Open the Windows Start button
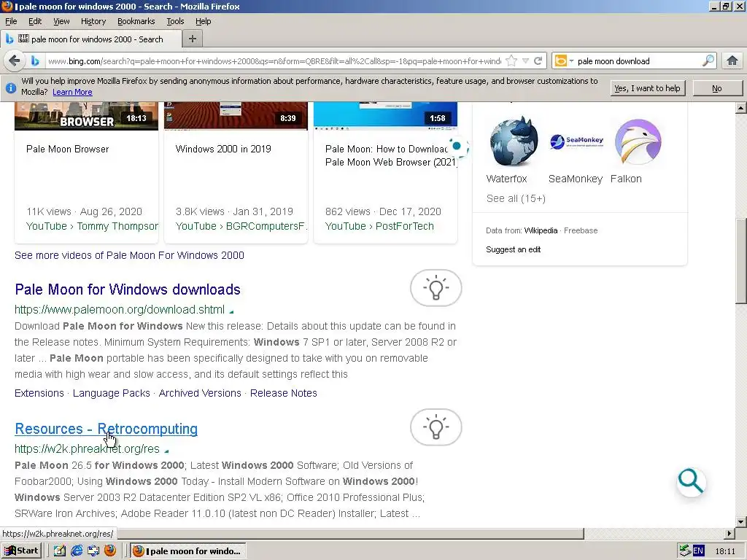This screenshot has height=560, width=747. 21,551
